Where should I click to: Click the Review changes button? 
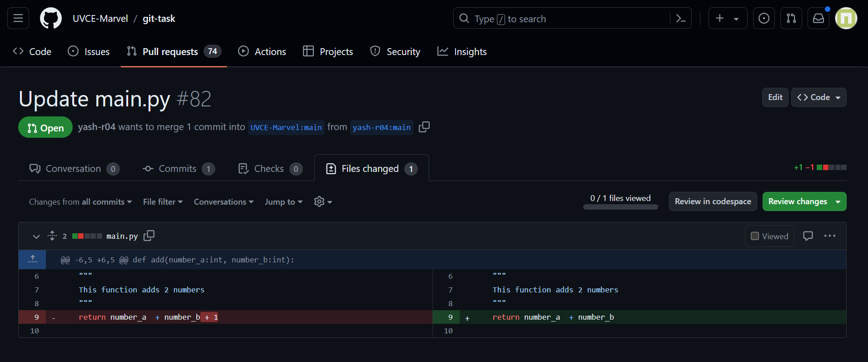(x=804, y=201)
